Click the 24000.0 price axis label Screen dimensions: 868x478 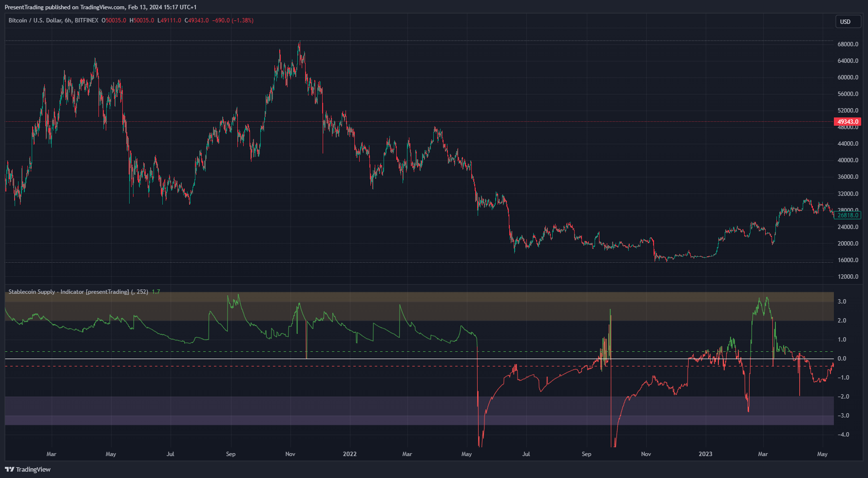848,227
